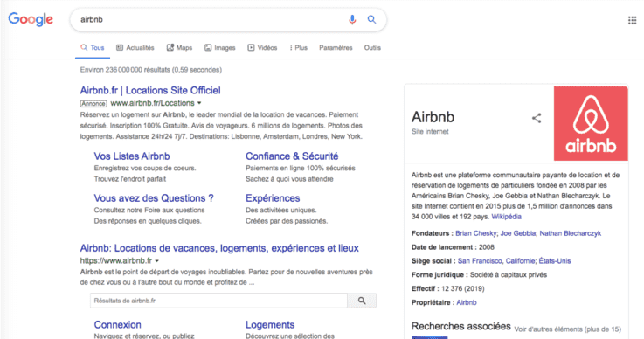Open the Maps tab
Image resolution: width=644 pixels, height=339 pixels.
[x=179, y=48]
